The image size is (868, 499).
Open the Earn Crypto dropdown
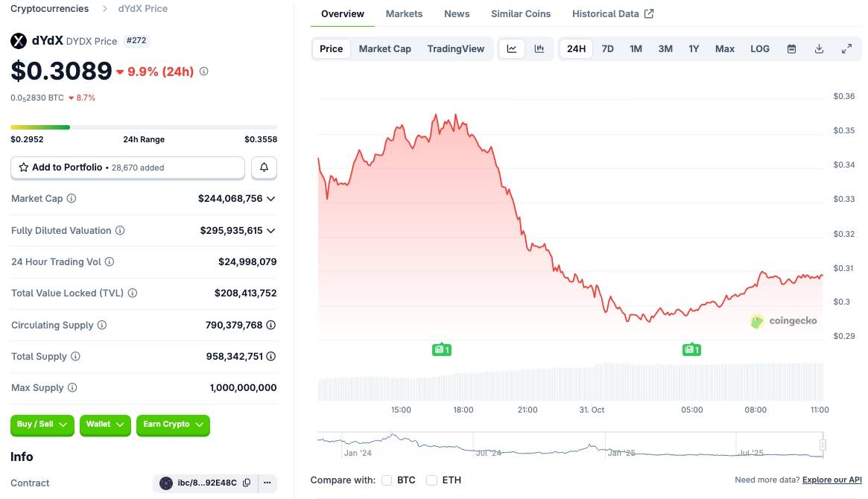[x=173, y=425]
